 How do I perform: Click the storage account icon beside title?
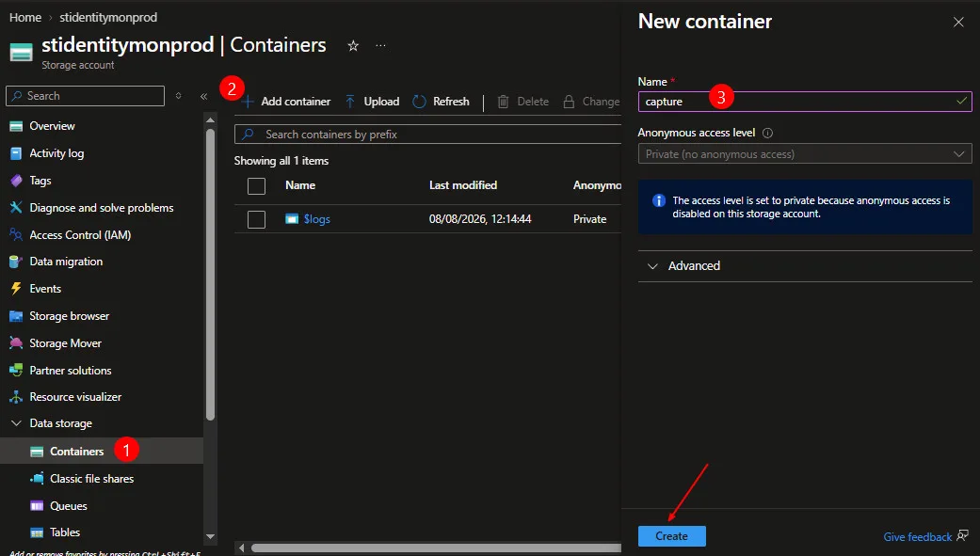[22, 53]
